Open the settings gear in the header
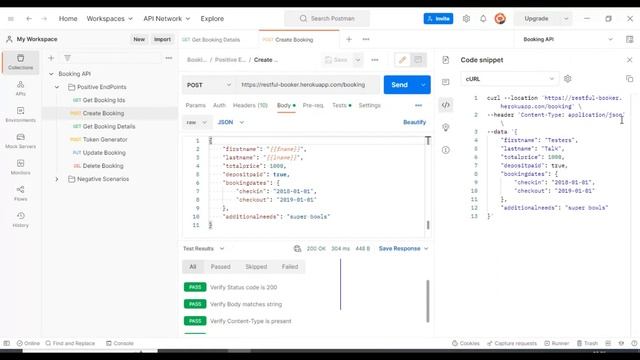Image resolution: width=640 pixels, height=360 pixels. click(466, 19)
